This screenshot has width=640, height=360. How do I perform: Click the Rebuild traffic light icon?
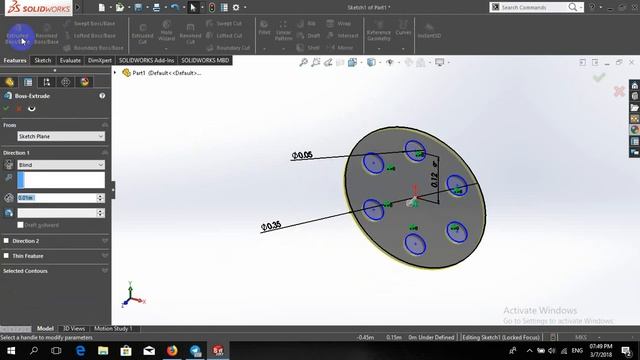click(x=212, y=7)
